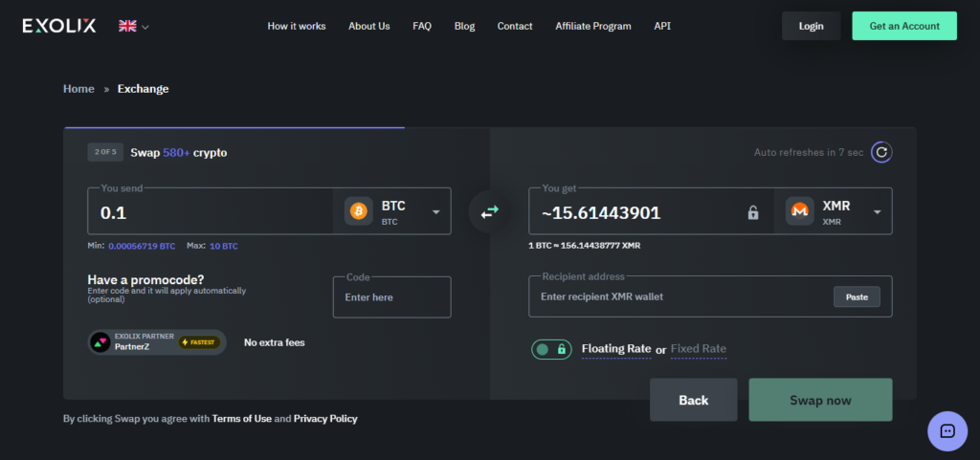The image size is (980, 460).
Task: Click the FASTEST lightning badge
Action: click(199, 342)
